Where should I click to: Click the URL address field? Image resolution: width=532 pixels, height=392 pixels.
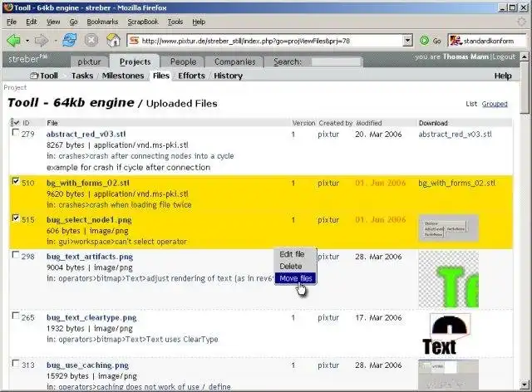(x=271, y=41)
